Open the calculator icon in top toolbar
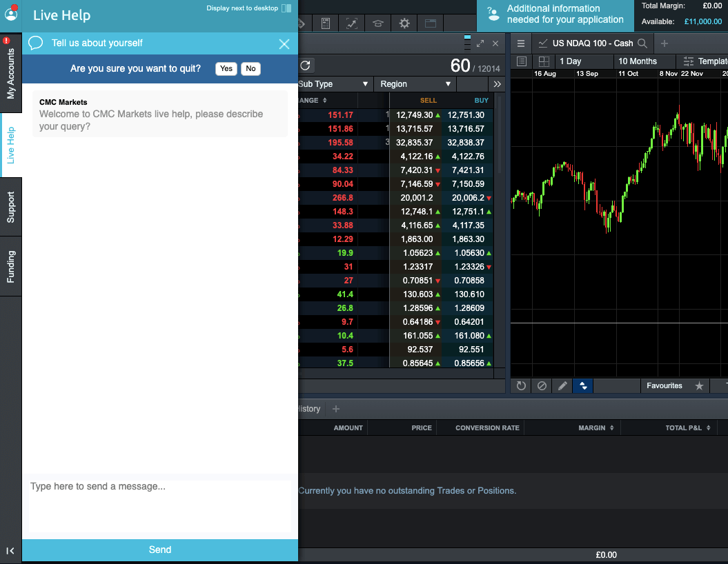 point(326,23)
